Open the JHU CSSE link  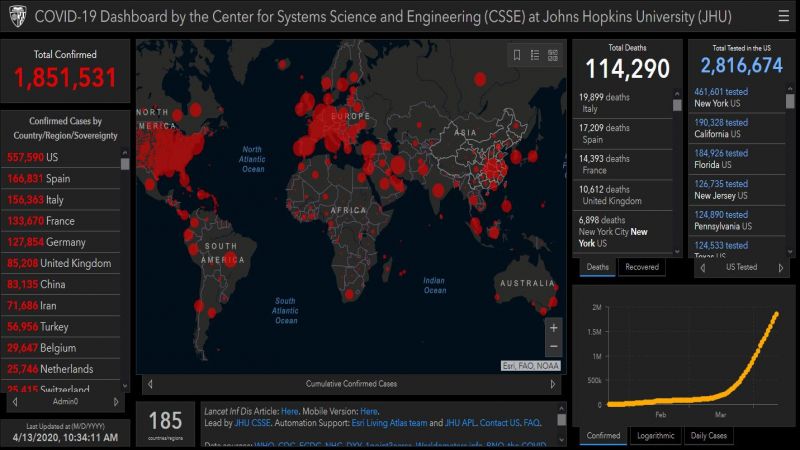252,423
